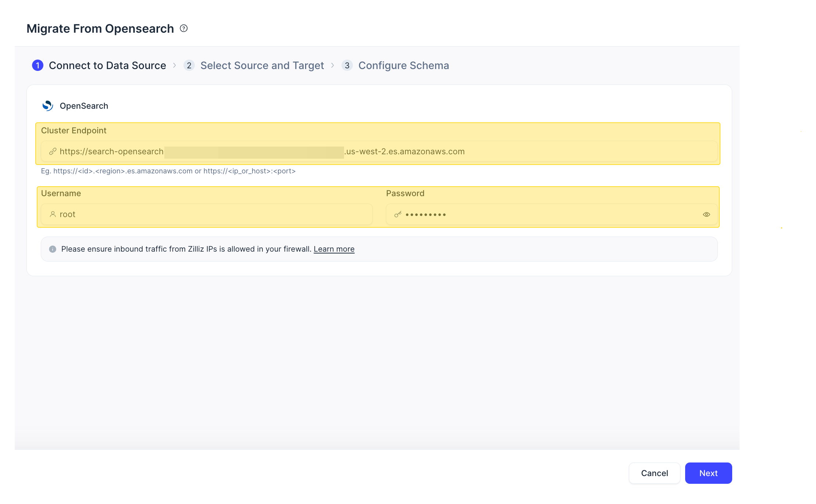Click the link icon in Cluster Endpoint field

click(x=53, y=151)
